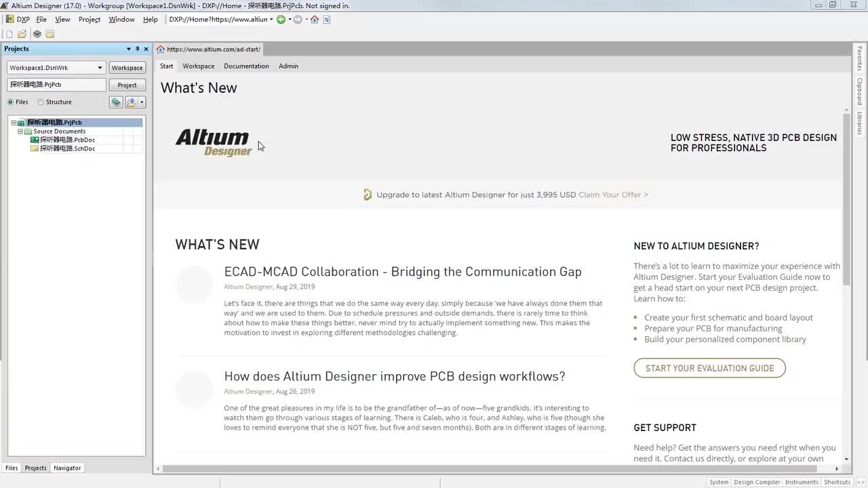Open PCB design workflows article link
Viewport: 868px width, 488px height.
(395, 376)
